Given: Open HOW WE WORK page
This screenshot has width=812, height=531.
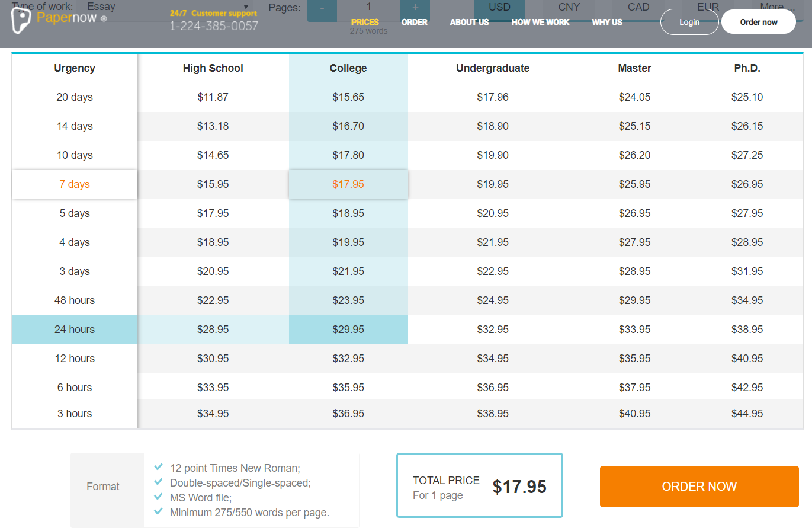Looking at the screenshot, I should (541, 22).
